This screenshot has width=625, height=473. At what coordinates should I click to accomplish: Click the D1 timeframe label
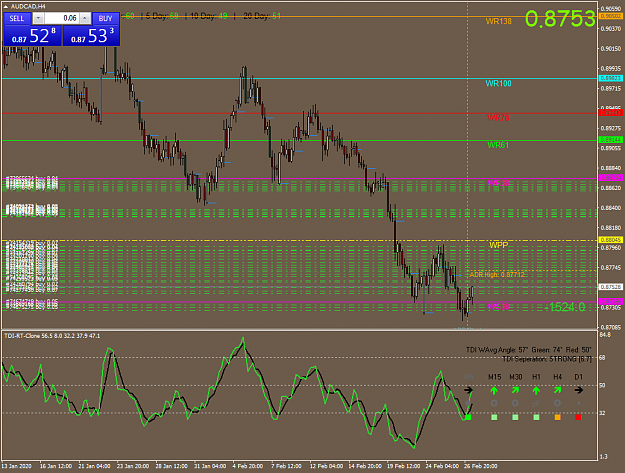click(579, 377)
